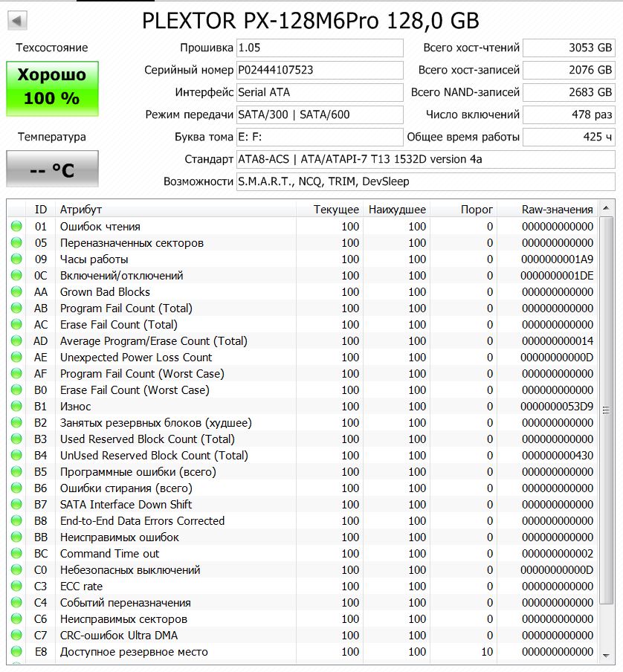The image size is (623, 672).
Task: Click the raw value 0000000001DE
Action: [558, 276]
